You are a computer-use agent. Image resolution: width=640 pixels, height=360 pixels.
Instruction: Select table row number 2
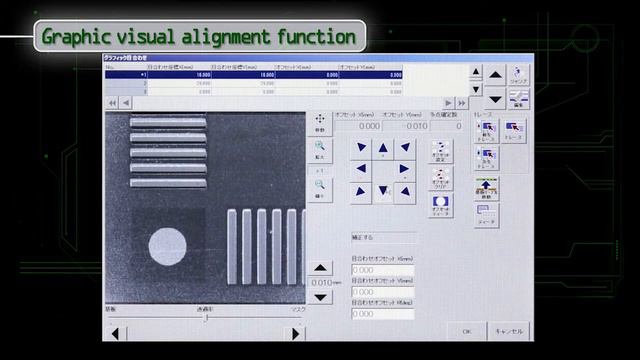[x=254, y=83]
